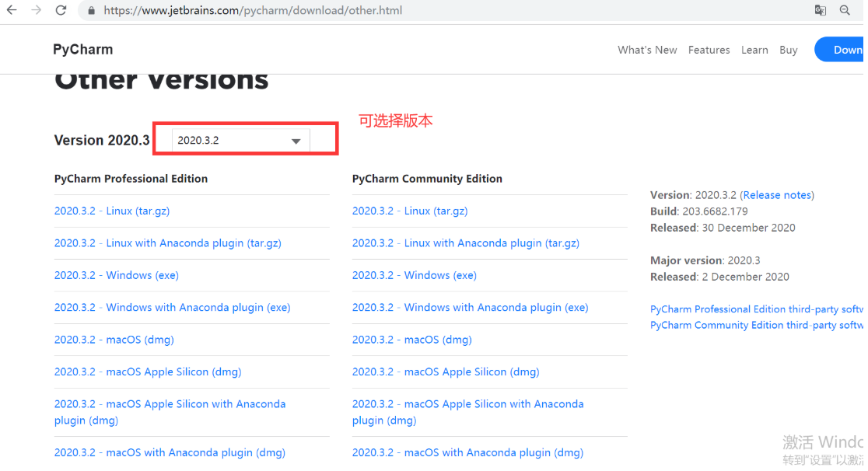Viewport: 868px width, 471px height.
Task: Click the Released: 30 December 2020 text
Action: coord(723,228)
